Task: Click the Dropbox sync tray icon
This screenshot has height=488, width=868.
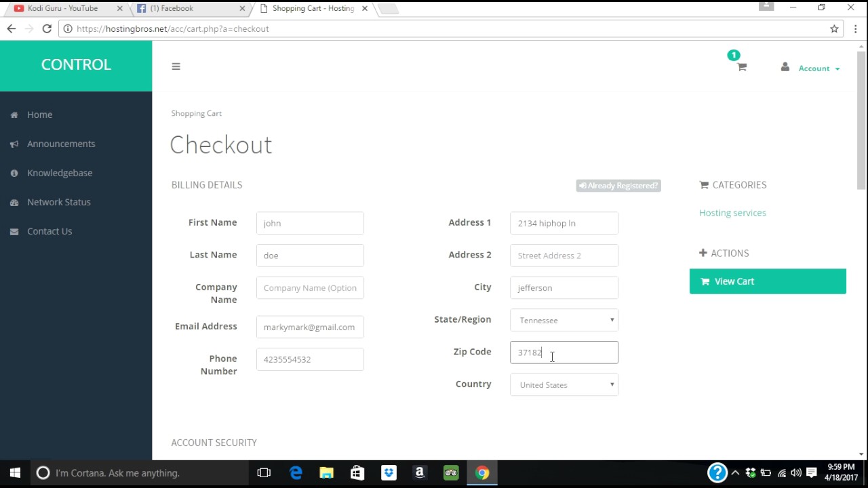Action: [751, 473]
